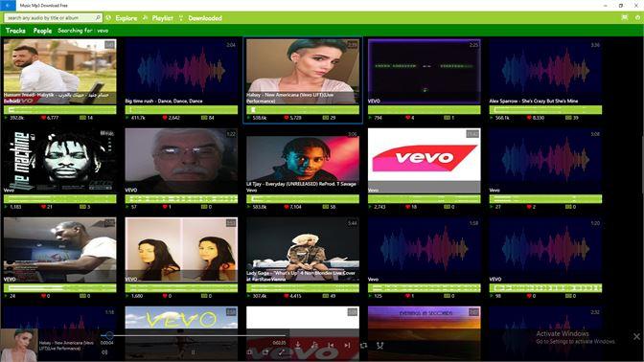Viewport: 644px width, 362px height.
Task: Click the Explore compass icon
Action: [x=108, y=17]
